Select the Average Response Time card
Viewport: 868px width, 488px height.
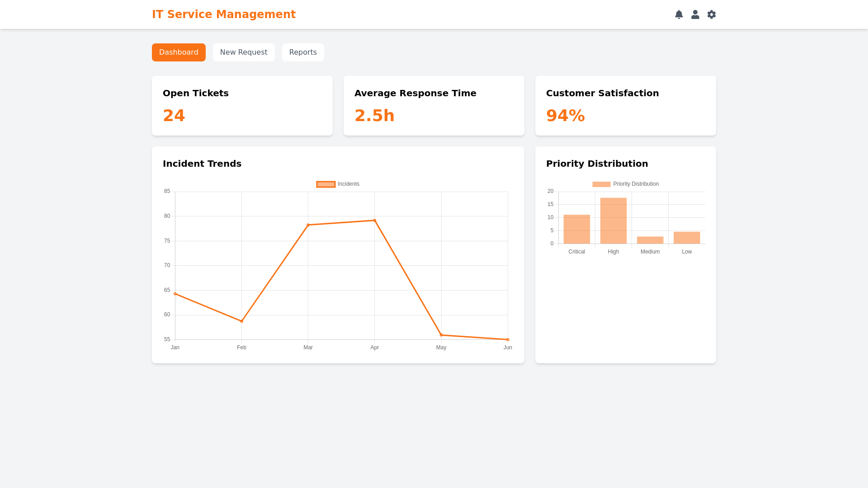click(434, 106)
